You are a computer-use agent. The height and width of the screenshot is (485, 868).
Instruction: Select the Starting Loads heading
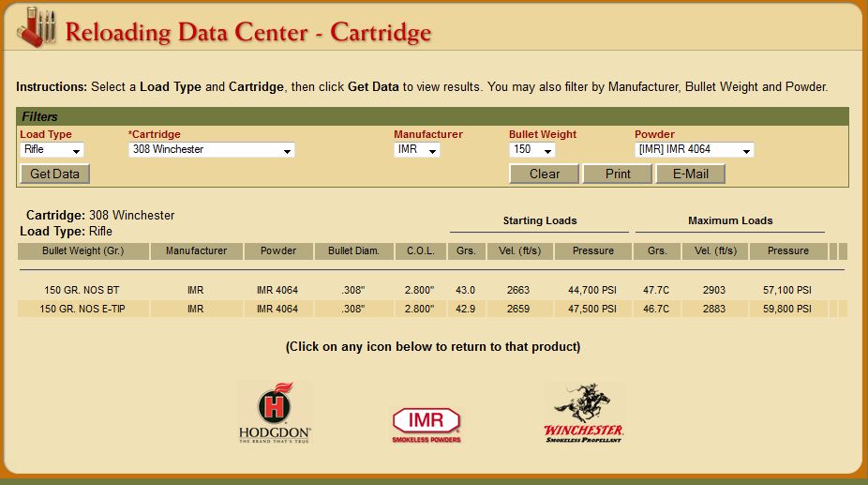(x=540, y=220)
